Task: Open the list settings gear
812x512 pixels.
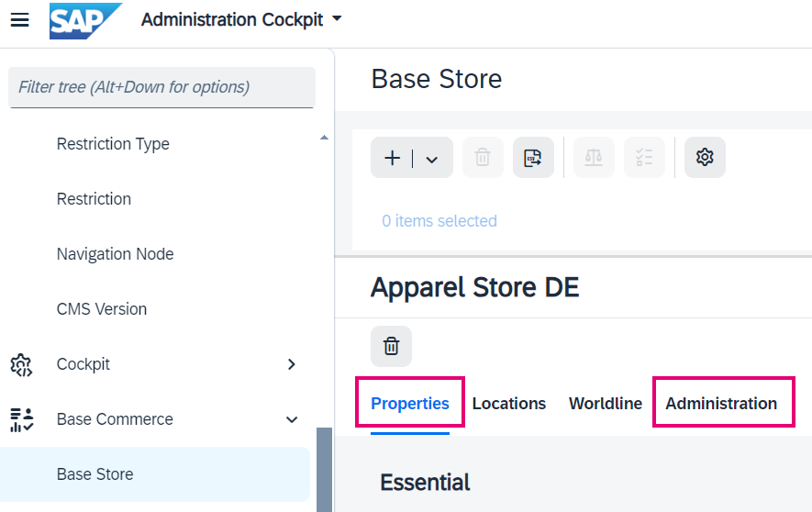Action: tap(705, 158)
